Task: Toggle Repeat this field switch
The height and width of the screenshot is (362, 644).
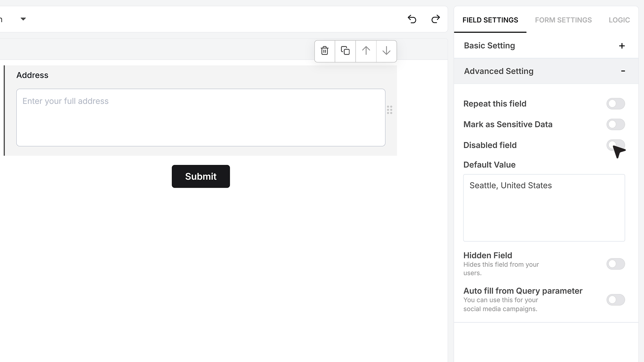Action: pyautogui.click(x=615, y=104)
